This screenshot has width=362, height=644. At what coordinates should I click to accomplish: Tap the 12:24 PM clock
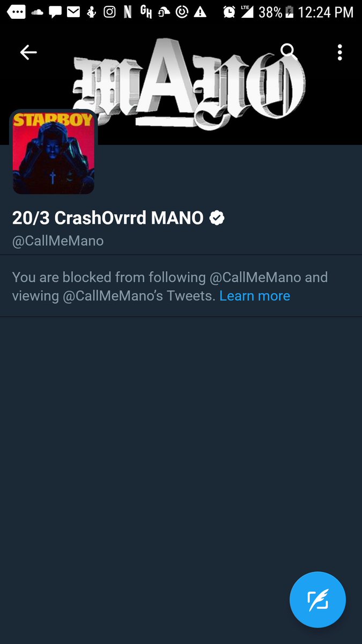click(326, 12)
